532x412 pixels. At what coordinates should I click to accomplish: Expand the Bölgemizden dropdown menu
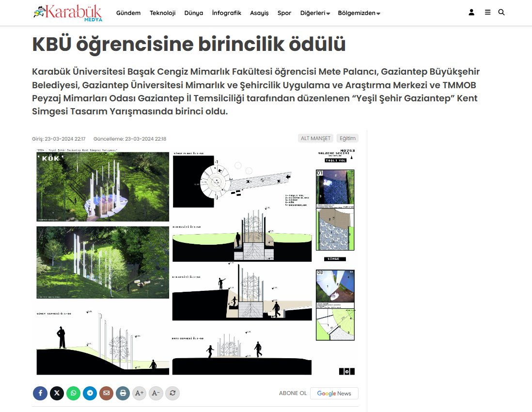tap(359, 13)
